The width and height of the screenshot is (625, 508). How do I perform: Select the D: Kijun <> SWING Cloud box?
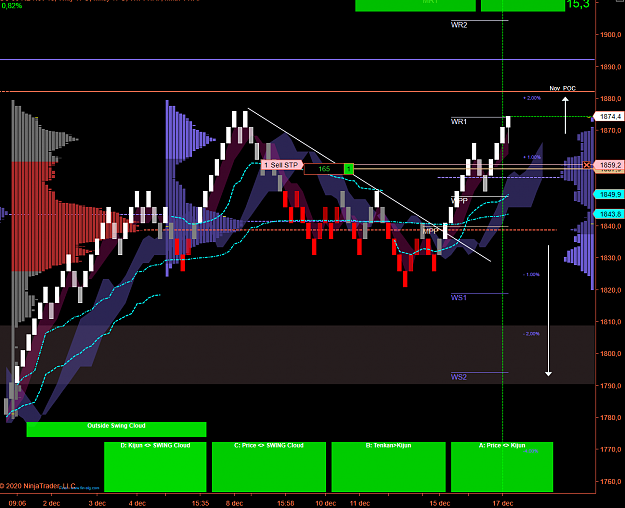[x=155, y=467]
